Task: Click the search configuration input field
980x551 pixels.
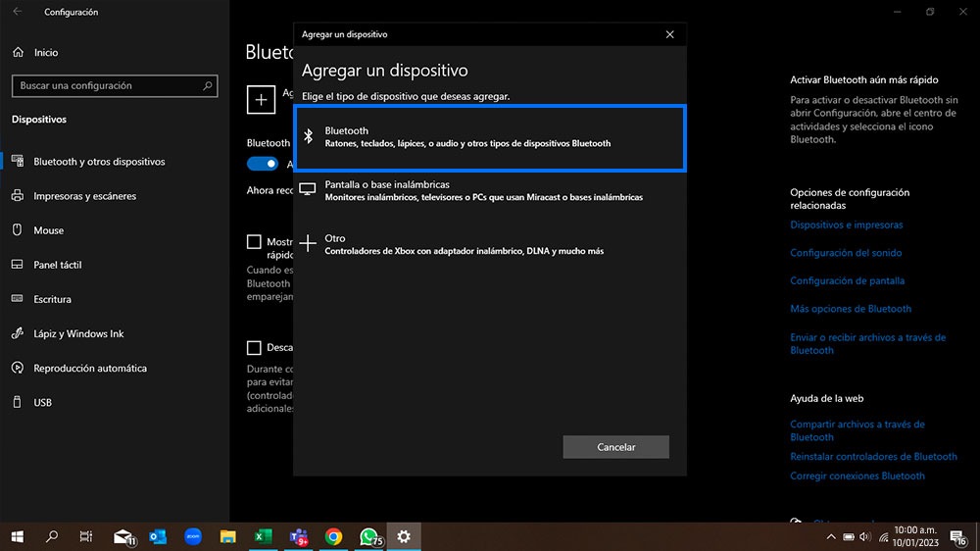Action: (108, 86)
